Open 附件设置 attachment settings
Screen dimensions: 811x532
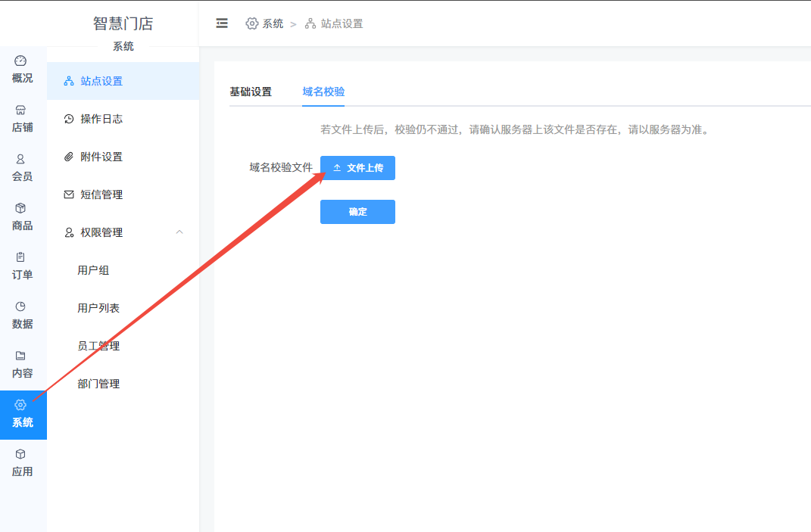tap(101, 157)
